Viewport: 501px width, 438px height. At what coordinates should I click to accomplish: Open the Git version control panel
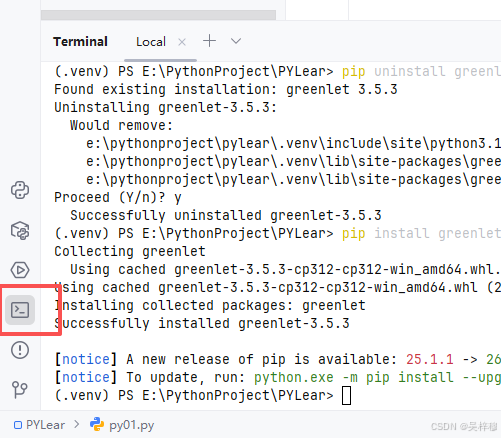click(x=20, y=390)
